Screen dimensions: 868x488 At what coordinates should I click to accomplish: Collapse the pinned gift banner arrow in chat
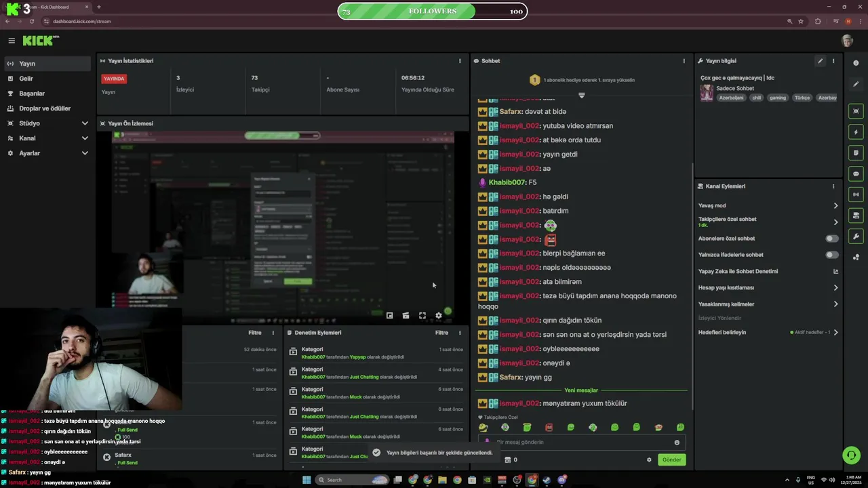pos(581,96)
